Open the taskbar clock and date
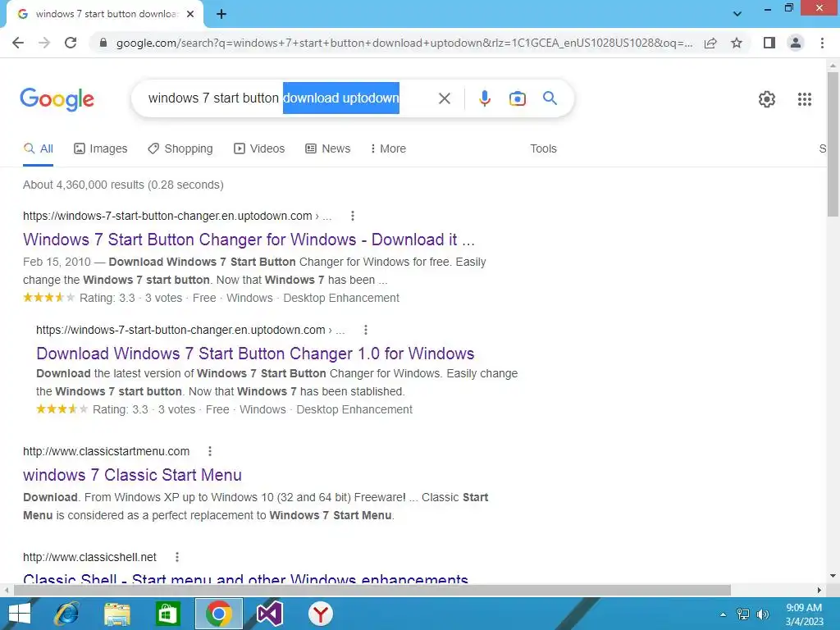Image resolution: width=840 pixels, height=630 pixels. tap(804, 614)
